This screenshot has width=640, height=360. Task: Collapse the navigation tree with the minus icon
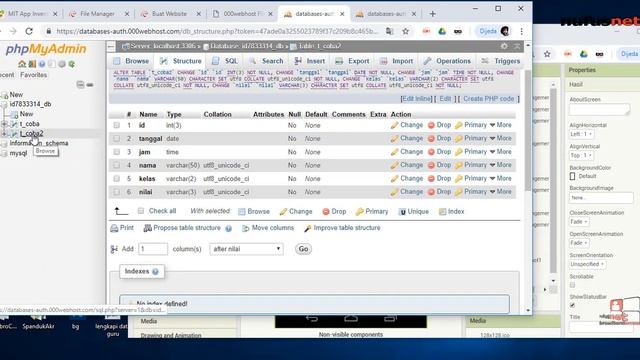[80, 84]
